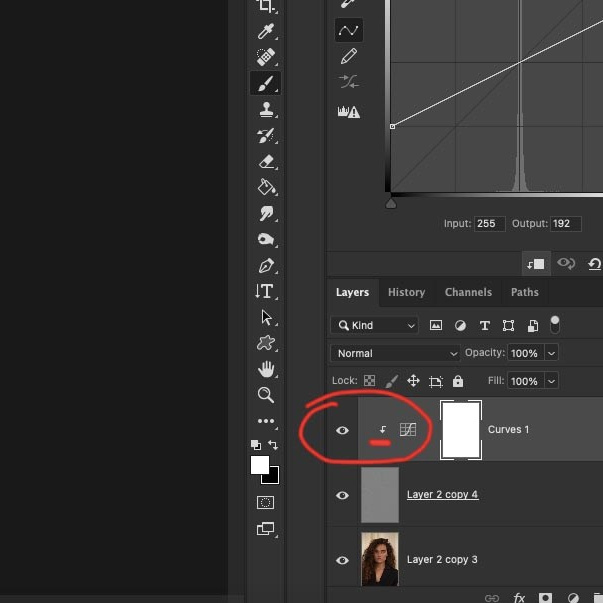603x603 pixels.
Task: Select the History Brush tool
Action: pyautogui.click(x=266, y=135)
